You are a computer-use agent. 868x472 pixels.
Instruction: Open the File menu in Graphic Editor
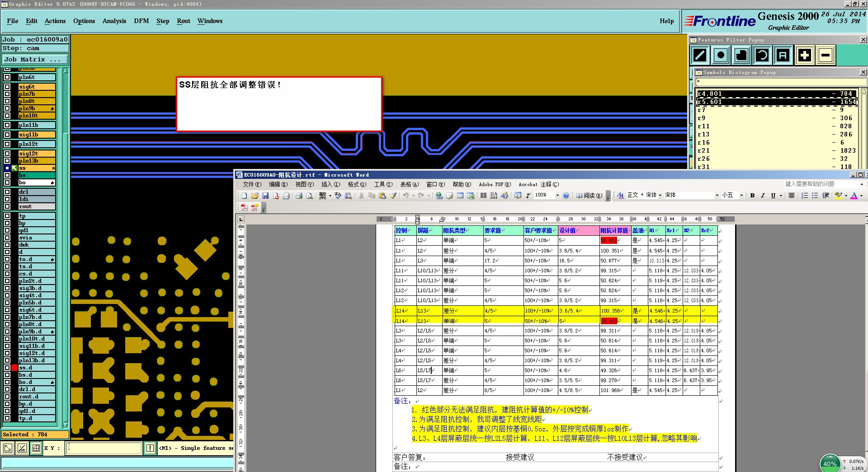13,21
